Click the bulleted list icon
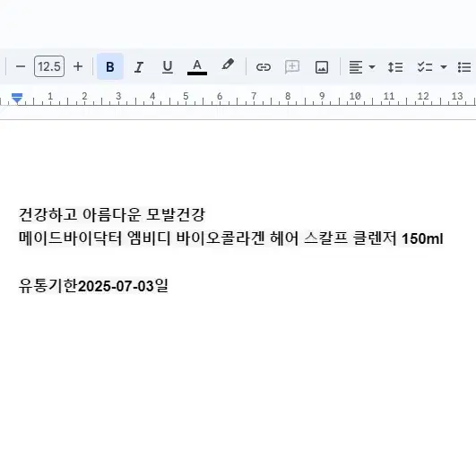476x476 pixels. 464,67
